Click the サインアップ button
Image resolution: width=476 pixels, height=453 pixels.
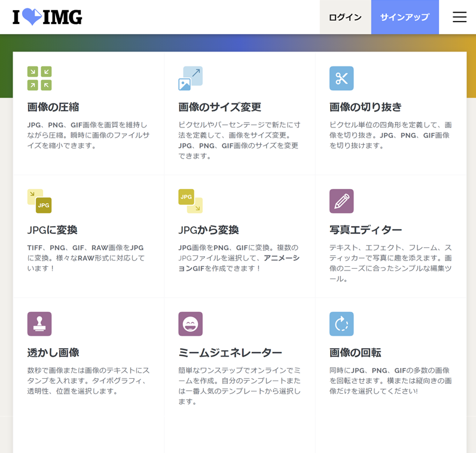pyautogui.click(x=405, y=17)
